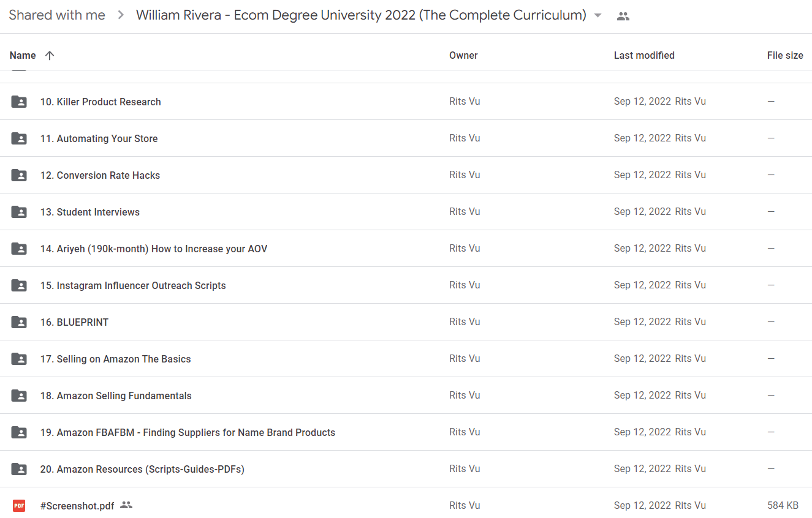812x518 pixels.
Task: Click the William Rivera Ecom Degree breadcrumb title
Action: [361, 15]
